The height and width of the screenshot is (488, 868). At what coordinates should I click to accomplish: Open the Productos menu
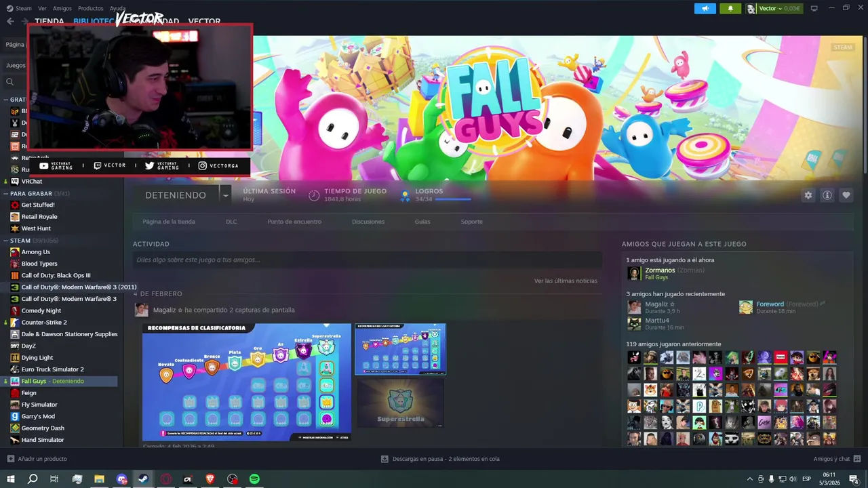pos(91,8)
